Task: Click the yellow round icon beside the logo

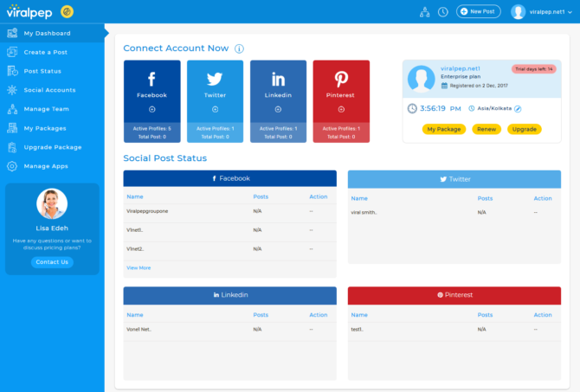Action: [67, 12]
